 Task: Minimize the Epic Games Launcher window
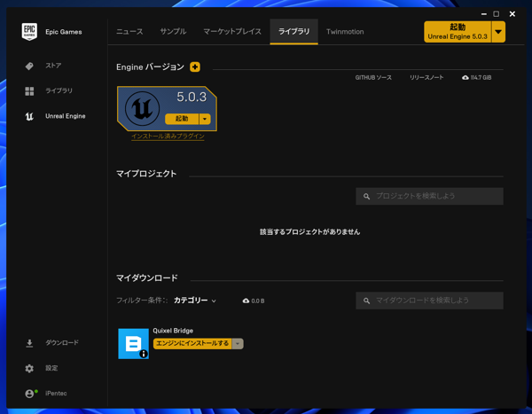click(484, 14)
